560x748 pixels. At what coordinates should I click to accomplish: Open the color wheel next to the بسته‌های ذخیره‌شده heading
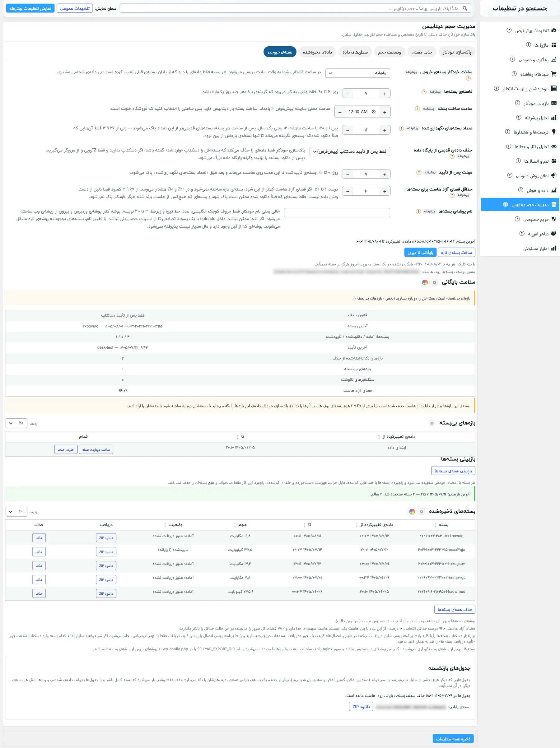[x=412, y=512]
